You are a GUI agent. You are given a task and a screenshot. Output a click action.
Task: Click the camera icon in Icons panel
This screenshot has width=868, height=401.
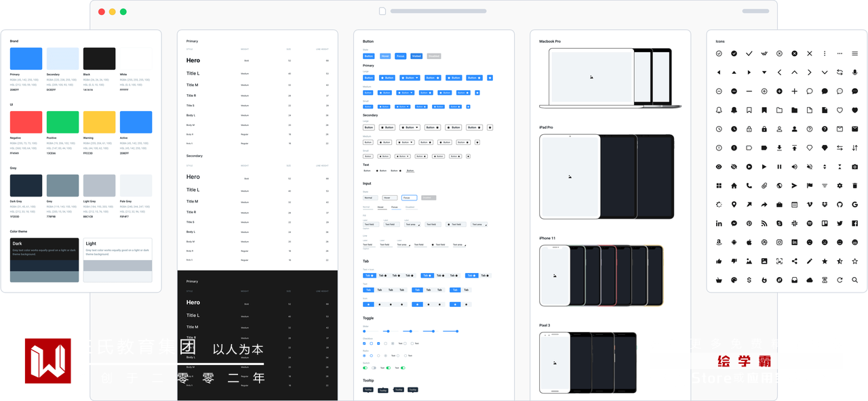pyautogui.click(x=855, y=167)
